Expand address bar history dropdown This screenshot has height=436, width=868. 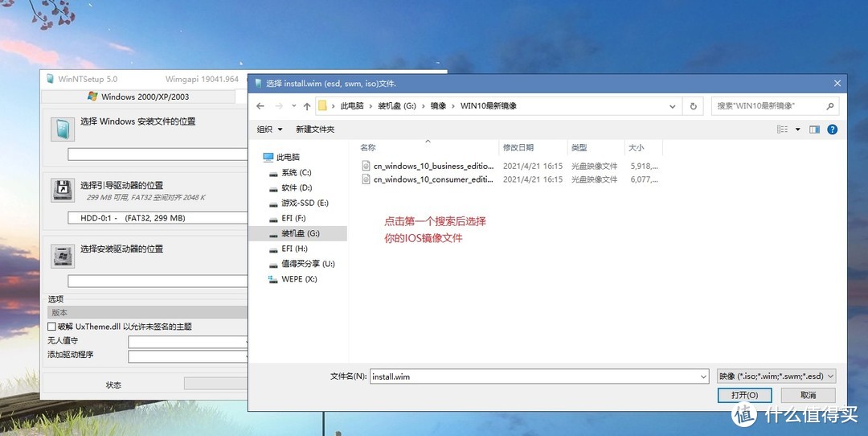pyautogui.click(x=672, y=106)
